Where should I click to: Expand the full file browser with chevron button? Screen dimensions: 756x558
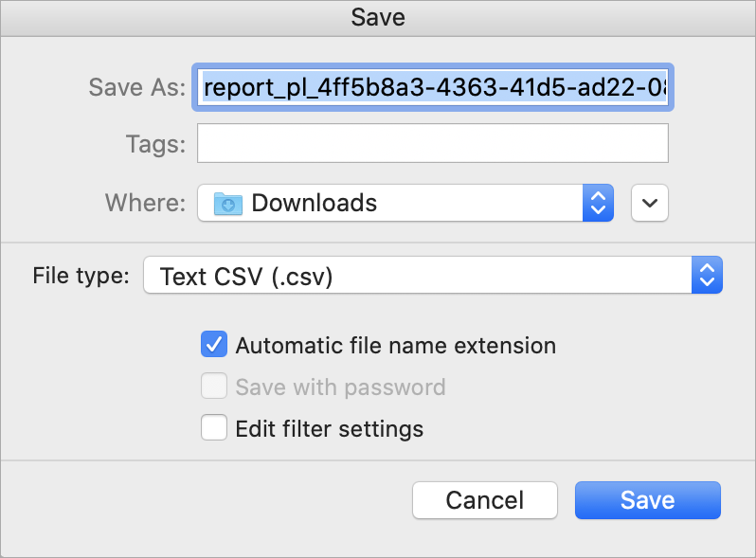[650, 203]
